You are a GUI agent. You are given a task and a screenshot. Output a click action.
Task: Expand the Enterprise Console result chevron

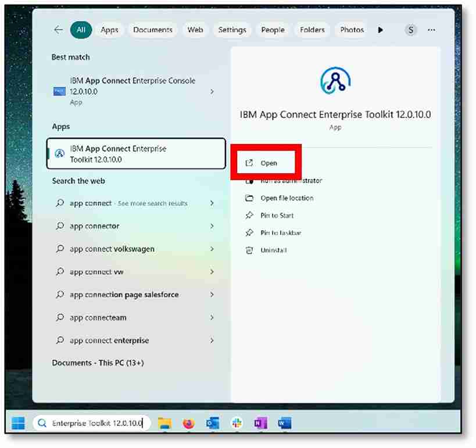212,91
